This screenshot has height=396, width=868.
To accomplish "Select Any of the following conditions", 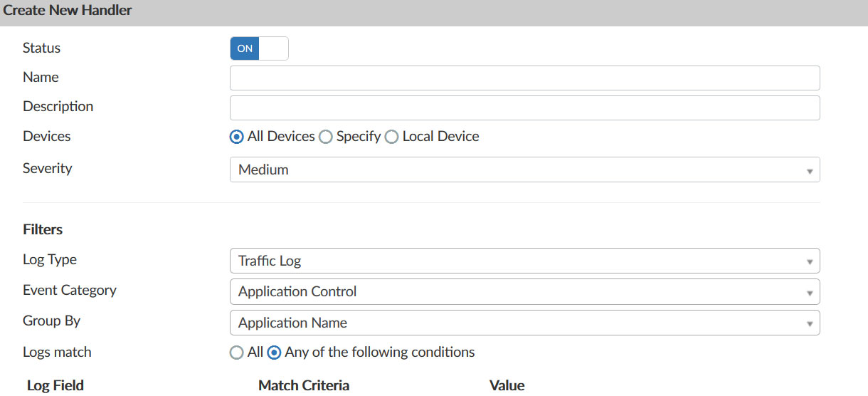I will coord(274,353).
